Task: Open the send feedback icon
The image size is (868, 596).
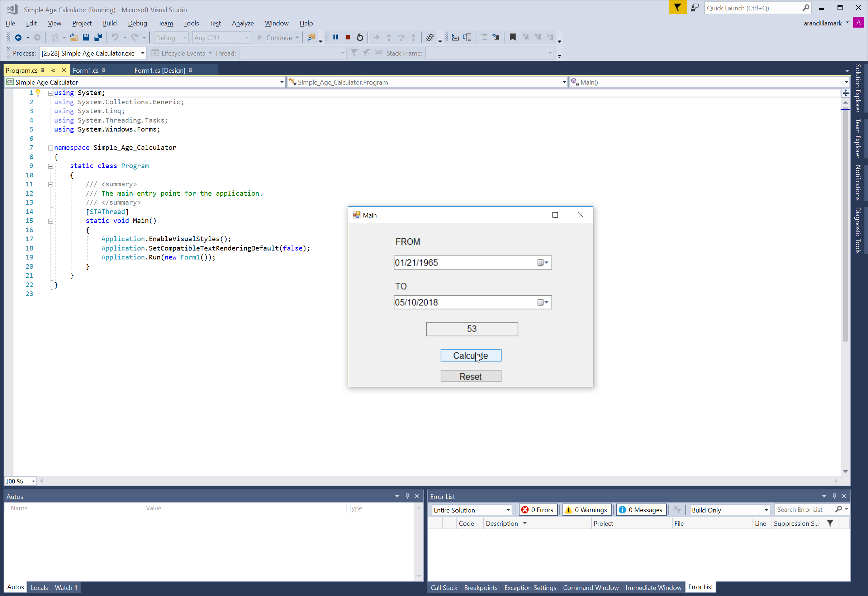Action: point(695,8)
